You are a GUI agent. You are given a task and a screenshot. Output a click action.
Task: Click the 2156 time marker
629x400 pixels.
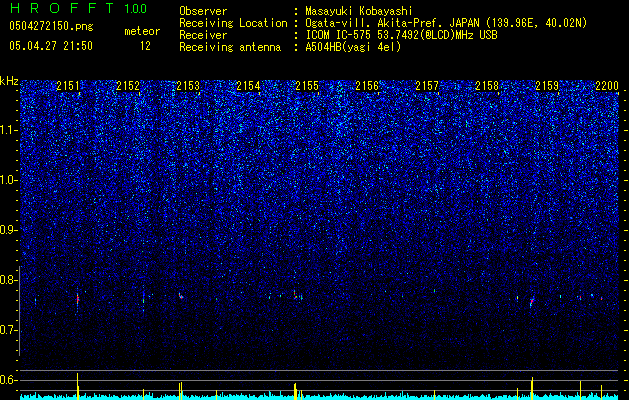click(367, 86)
